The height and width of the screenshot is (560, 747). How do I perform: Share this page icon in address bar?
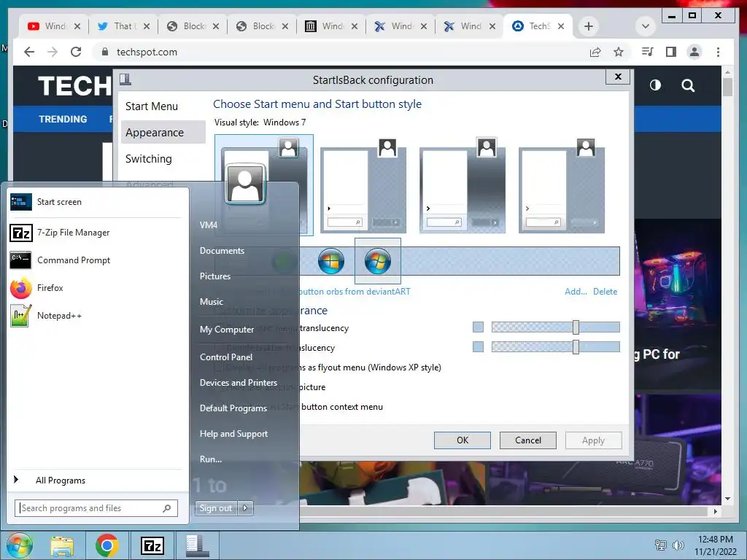tap(595, 52)
